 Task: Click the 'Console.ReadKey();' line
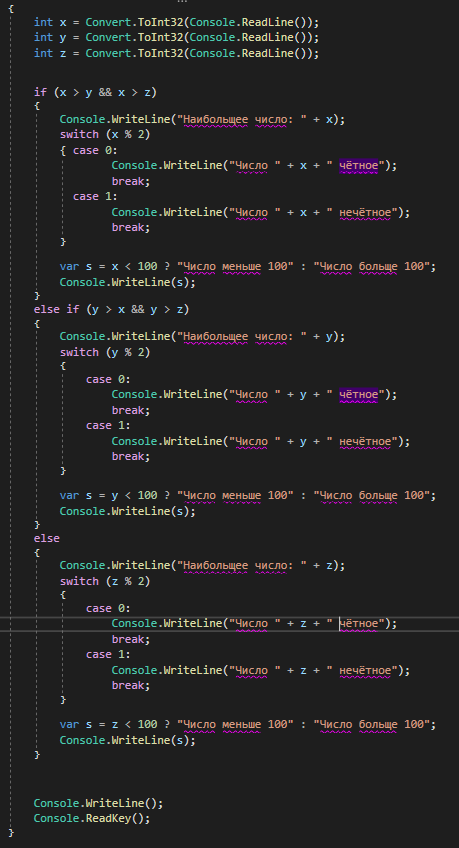tap(92, 818)
